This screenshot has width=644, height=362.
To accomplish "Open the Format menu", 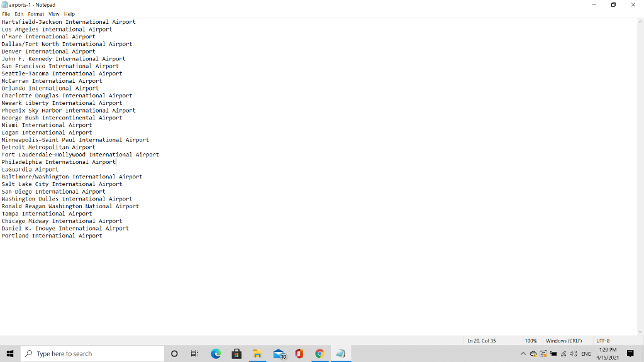I will [36, 14].
